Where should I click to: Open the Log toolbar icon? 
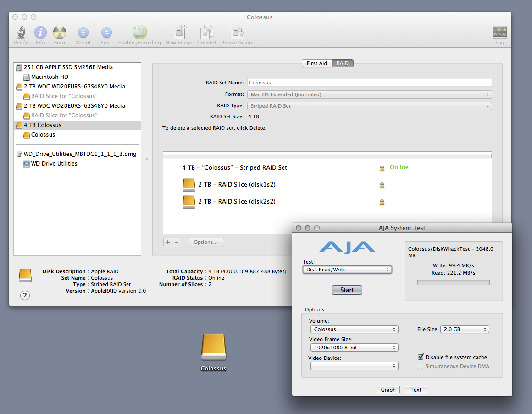point(499,32)
